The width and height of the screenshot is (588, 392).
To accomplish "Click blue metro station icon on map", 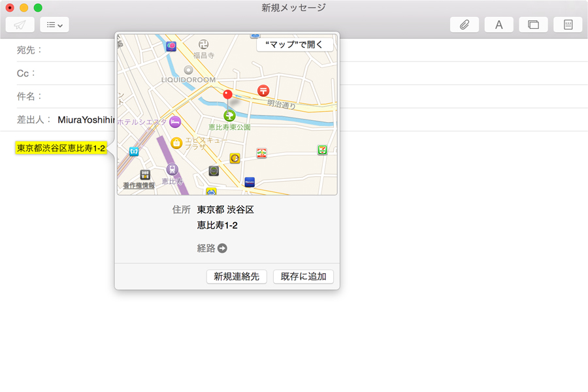I will tap(134, 152).
